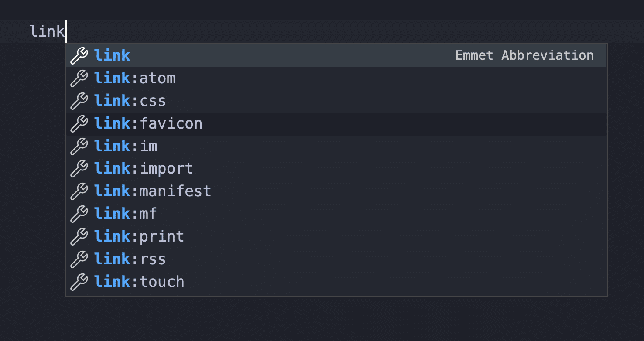Click the wrench icon beside link:touch
The width and height of the screenshot is (644, 341).
79,282
